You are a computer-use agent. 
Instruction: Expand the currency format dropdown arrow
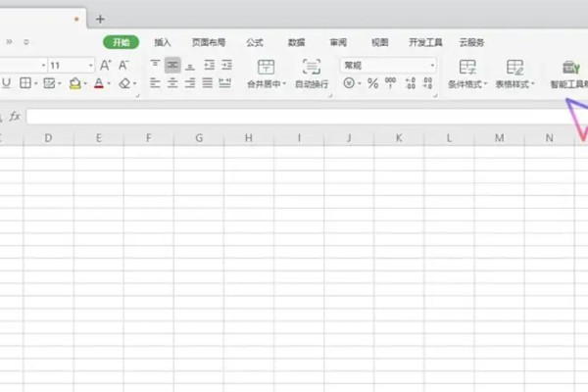coord(360,83)
